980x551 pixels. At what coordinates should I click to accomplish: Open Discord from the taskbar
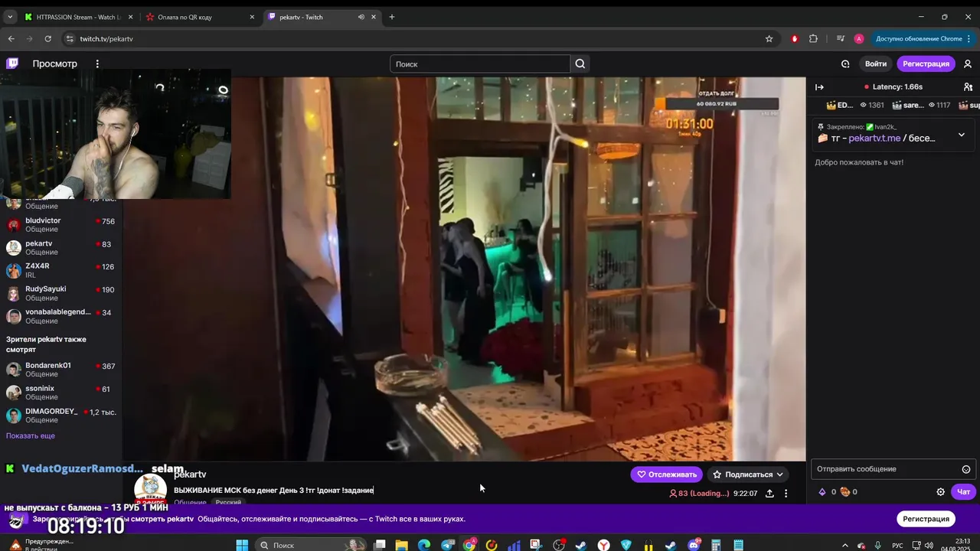click(694, 545)
